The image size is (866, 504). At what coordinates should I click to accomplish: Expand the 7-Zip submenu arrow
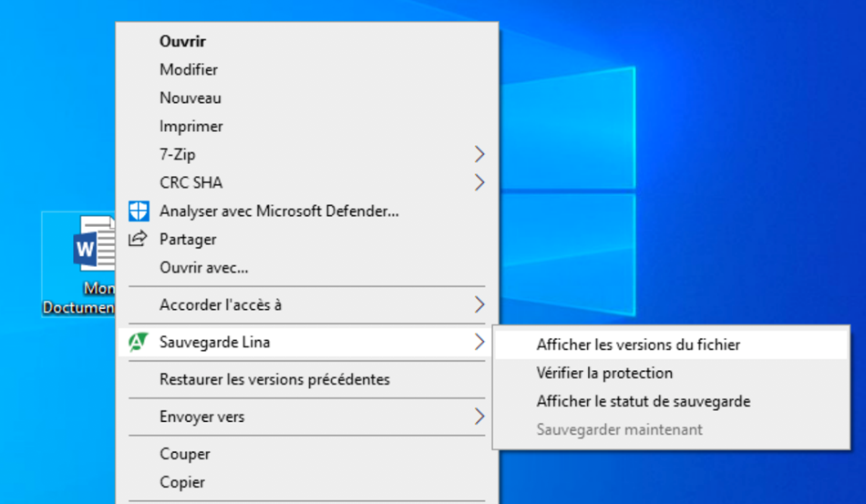tap(479, 155)
